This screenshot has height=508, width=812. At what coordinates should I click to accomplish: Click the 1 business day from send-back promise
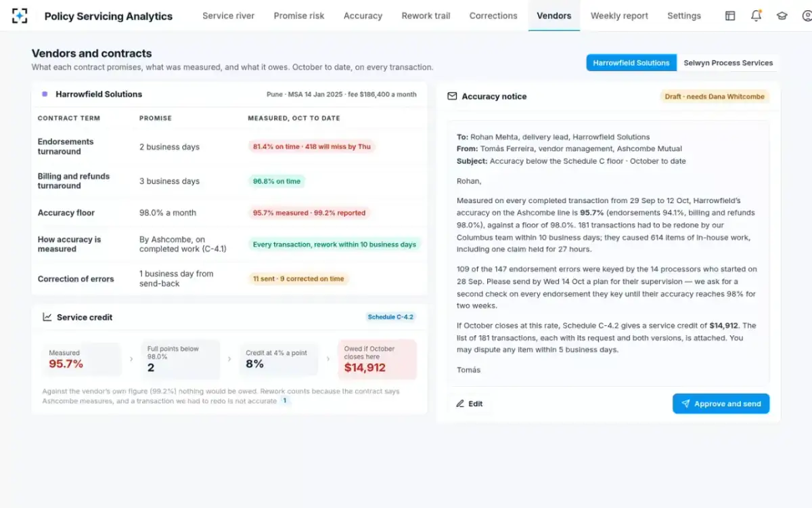coord(177,278)
